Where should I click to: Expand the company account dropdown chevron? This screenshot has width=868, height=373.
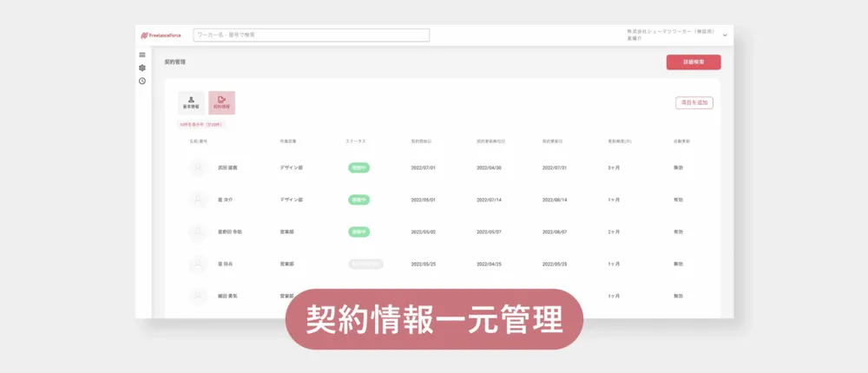(x=725, y=36)
